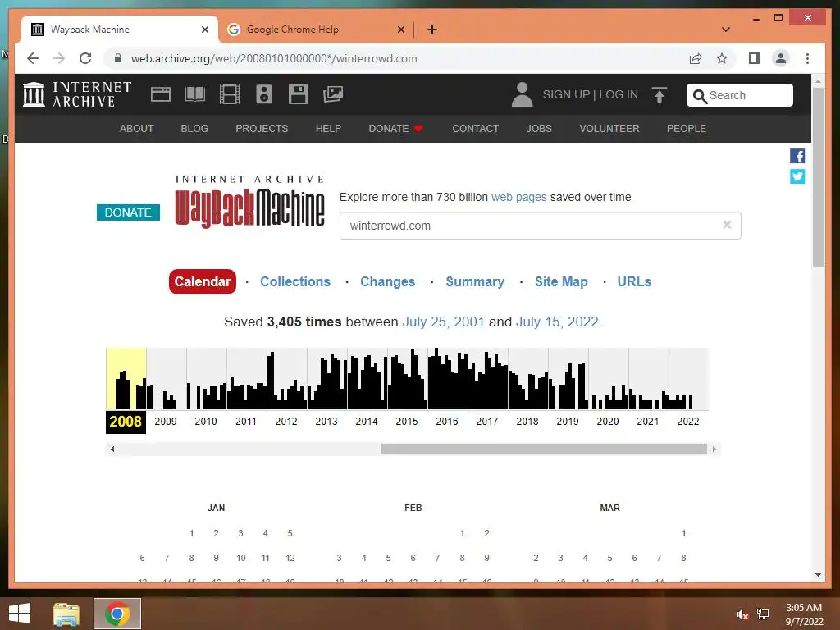840x630 pixels.
Task: Click SIGN UP link
Action: click(x=566, y=94)
